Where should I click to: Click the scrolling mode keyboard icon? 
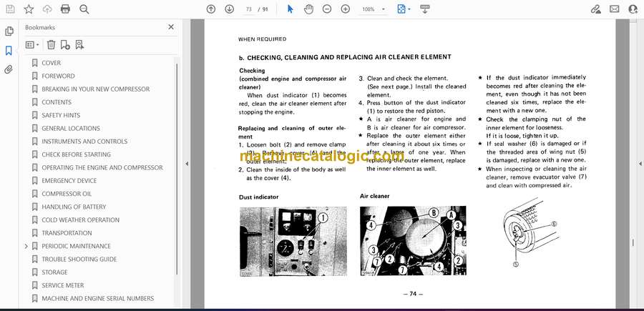[424, 9]
